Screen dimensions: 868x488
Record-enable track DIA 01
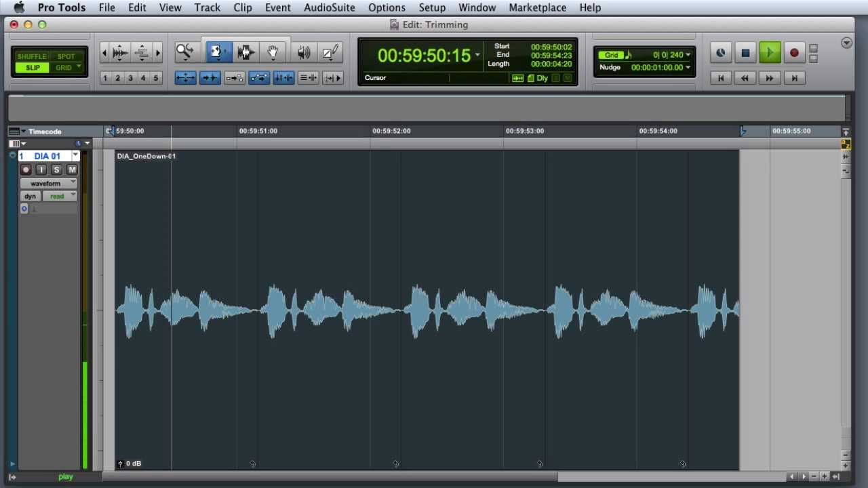[x=26, y=169]
